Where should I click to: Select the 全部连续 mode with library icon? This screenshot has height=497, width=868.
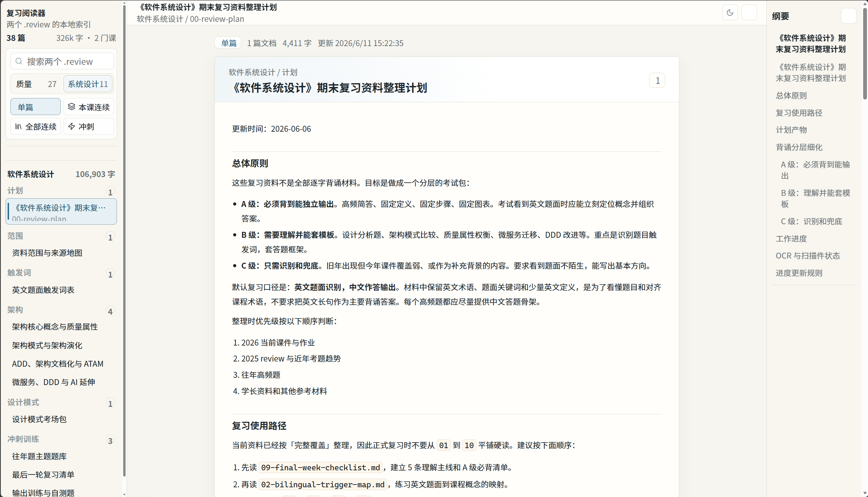pyautogui.click(x=35, y=127)
